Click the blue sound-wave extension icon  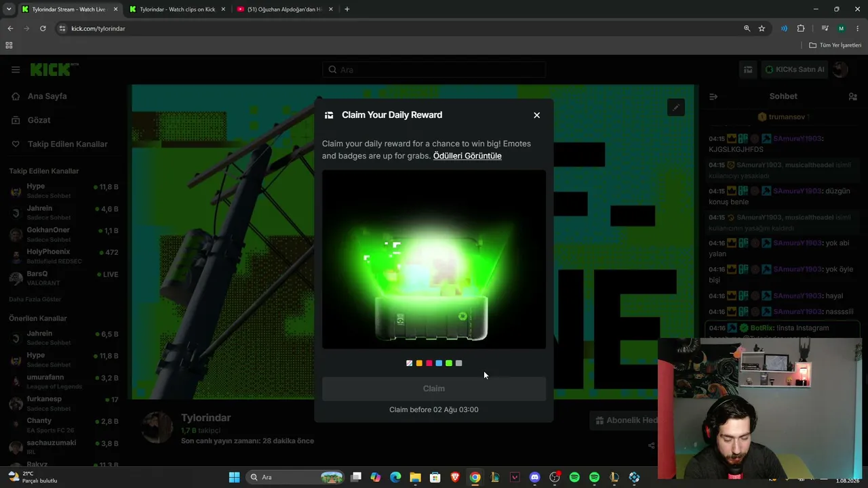pos(785,28)
